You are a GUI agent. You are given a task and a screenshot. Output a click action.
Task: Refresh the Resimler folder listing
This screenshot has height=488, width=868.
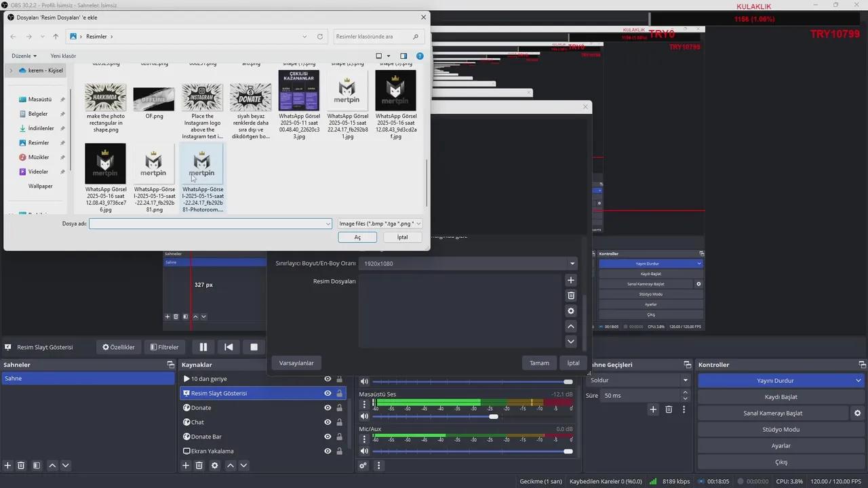320,37
